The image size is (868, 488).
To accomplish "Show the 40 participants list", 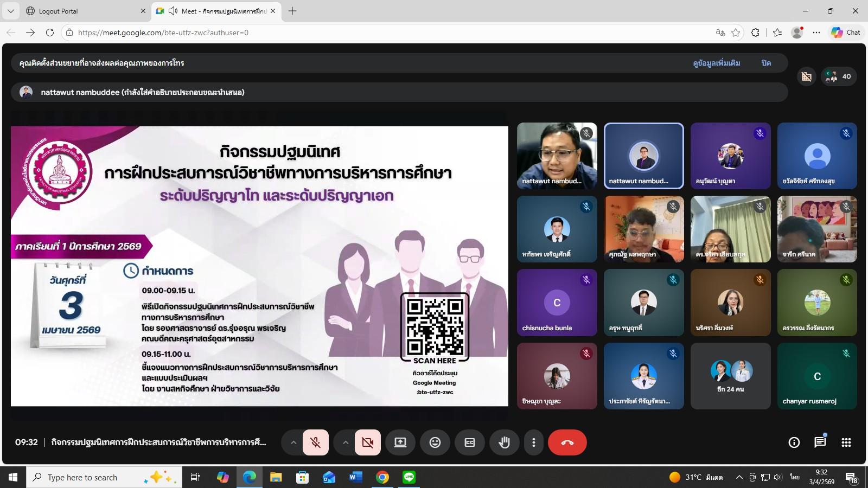I will tap(839, 76).
